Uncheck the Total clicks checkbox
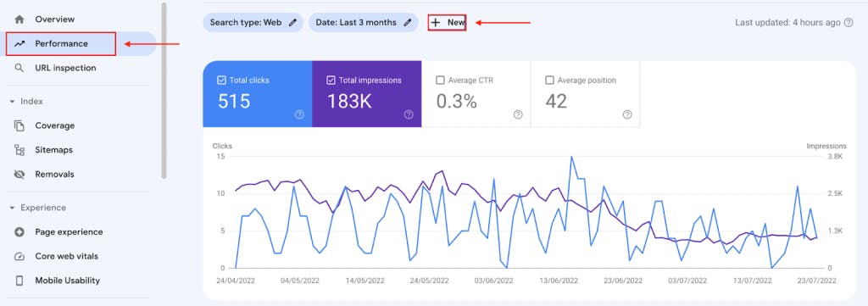The height and width of the screenshot is (306, 868). (221, 81)
